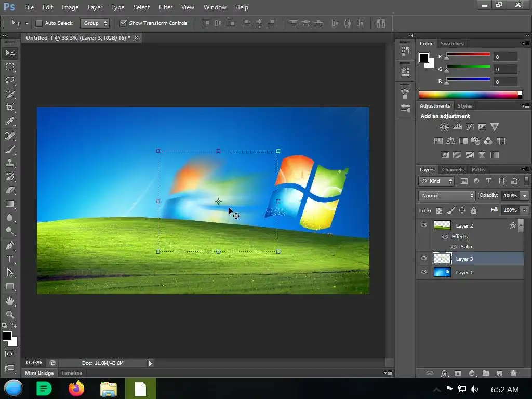This screenshot has width=532, height=399.
Task: Select the Dodge tool
Action: 10,231
